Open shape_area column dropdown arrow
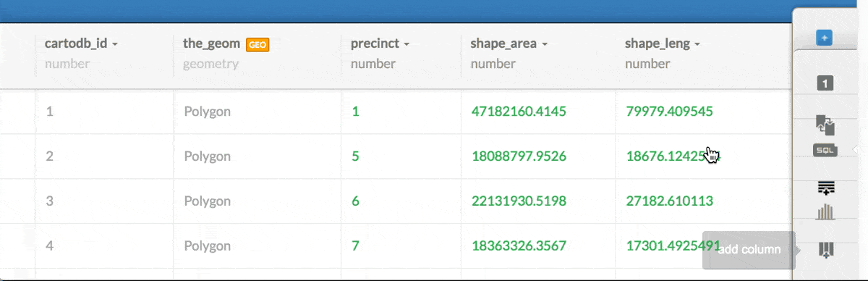The image size is (868, 281). point(545,44)
